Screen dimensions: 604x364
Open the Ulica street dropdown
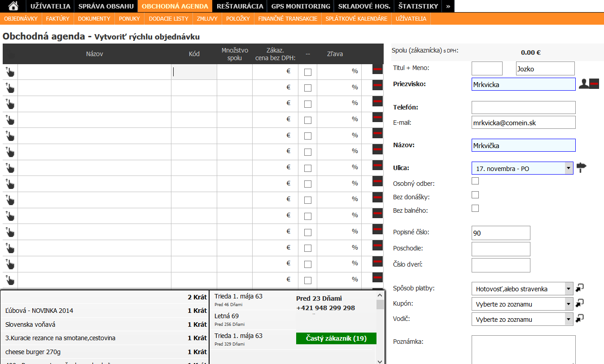[x=522, y=168]
